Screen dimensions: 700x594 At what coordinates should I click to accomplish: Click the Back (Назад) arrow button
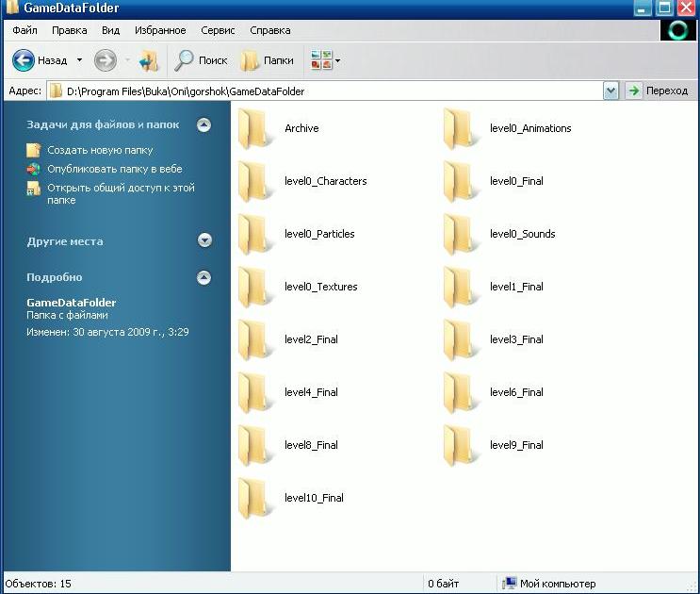point(24,60)
